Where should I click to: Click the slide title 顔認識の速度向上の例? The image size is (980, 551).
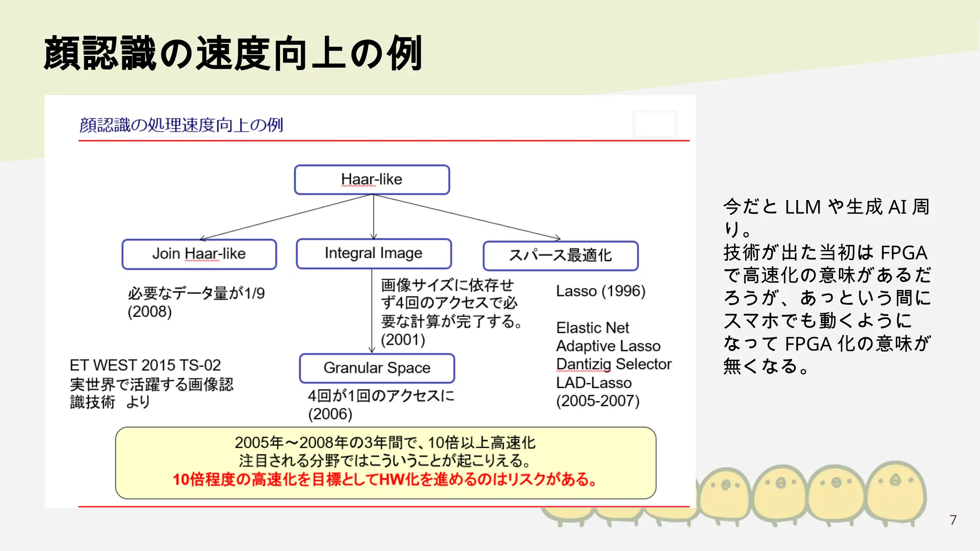[233, 53]
